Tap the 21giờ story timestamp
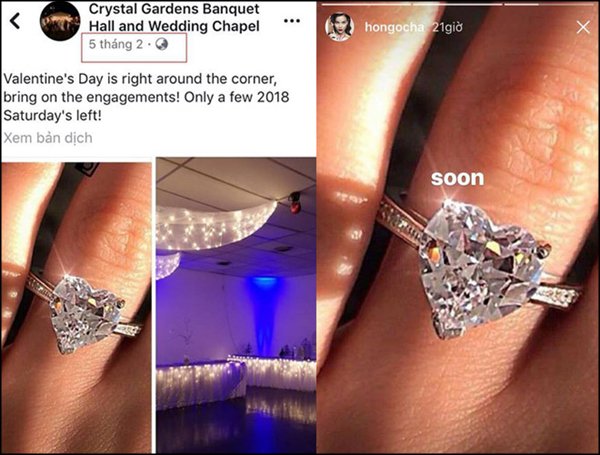Screen dimensions: 600x455 click(447, 27)
